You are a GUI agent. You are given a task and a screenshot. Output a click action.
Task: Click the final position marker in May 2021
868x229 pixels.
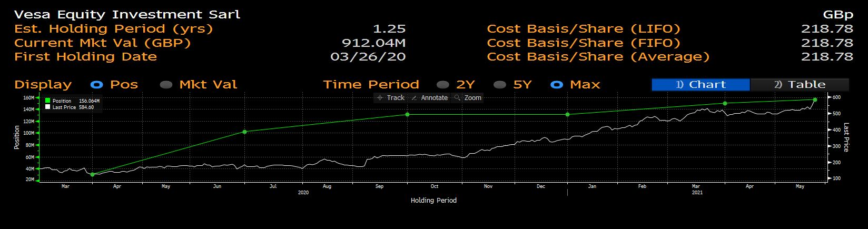pos(815,99)
